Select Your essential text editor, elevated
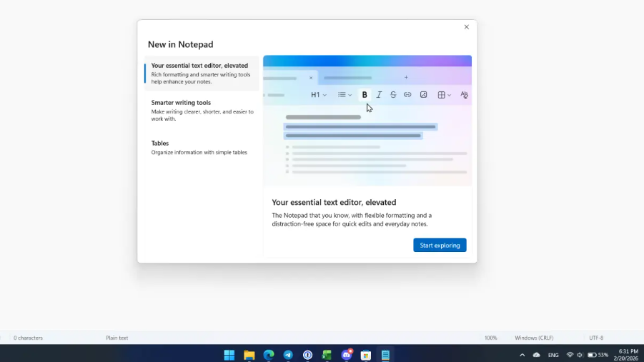The height and width of the screenshot is (362, 644). [x=201, y=73]
